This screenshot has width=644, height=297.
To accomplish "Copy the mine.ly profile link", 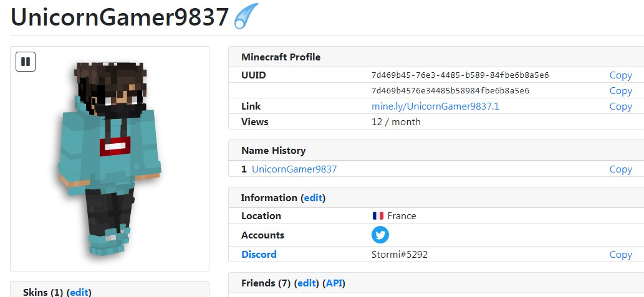I will point(620,106).
